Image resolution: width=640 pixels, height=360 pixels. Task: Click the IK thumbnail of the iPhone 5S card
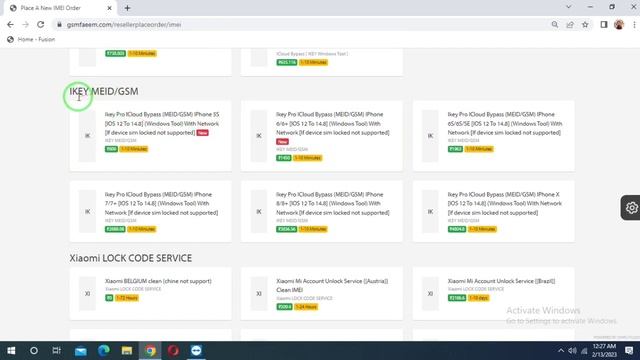coord(87,136)
